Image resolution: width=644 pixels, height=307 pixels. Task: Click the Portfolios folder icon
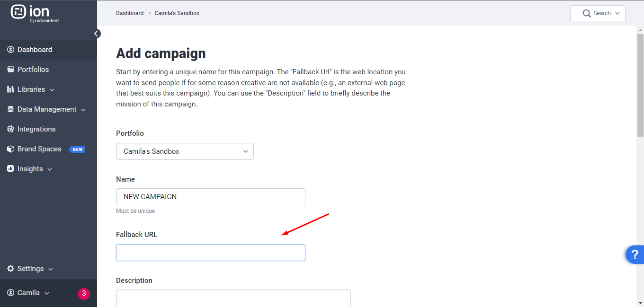(10, 70)
